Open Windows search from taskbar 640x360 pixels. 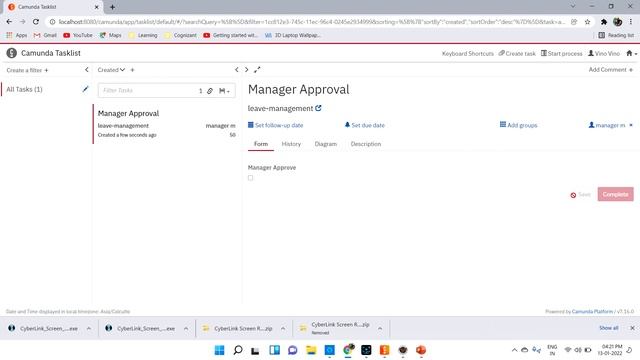[x=238, y=350]
